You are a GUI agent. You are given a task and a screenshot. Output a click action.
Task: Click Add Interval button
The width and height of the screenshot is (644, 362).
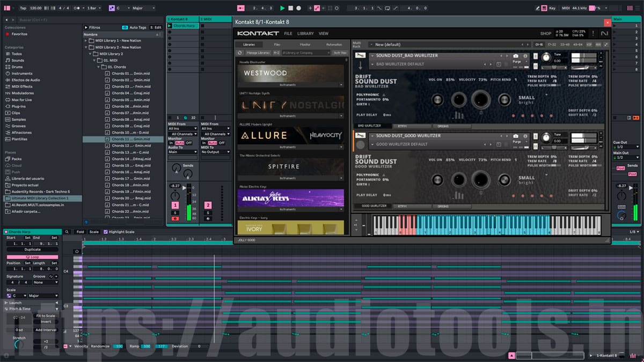tap(46, 330)
